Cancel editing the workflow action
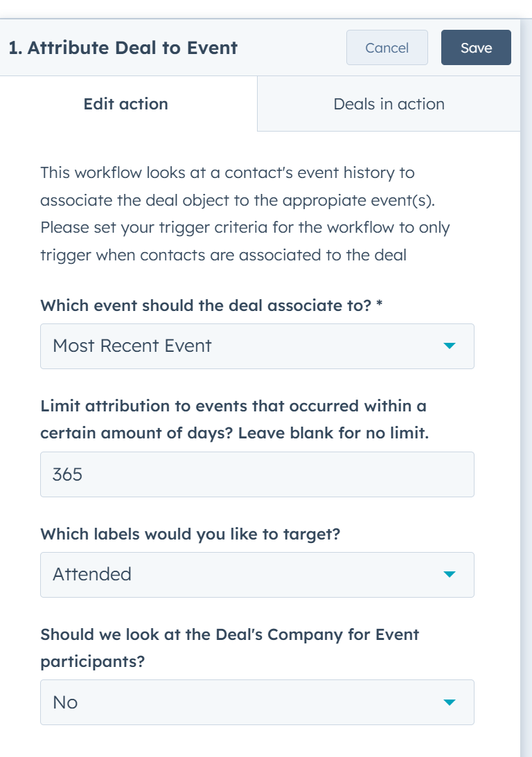This screenshot has height=757, width=532. click(387, 47)
